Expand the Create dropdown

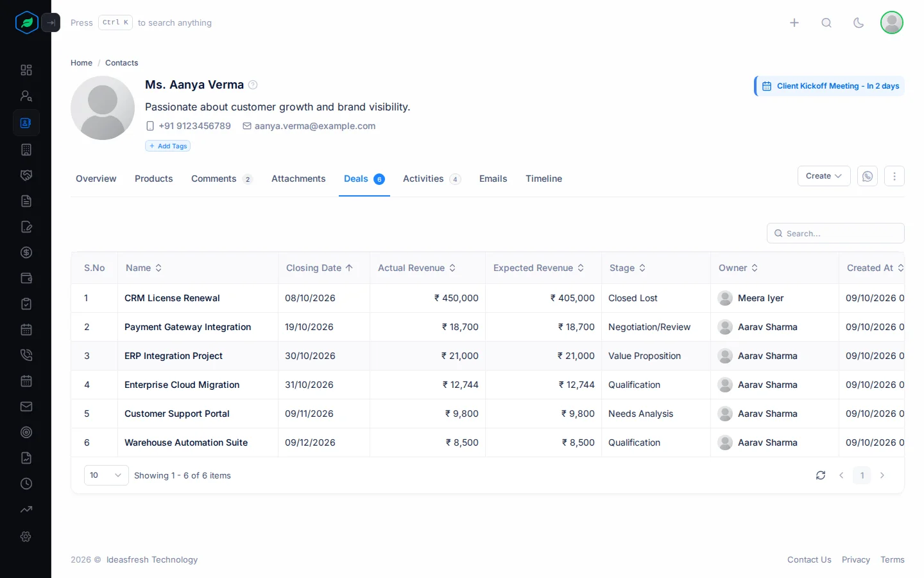(824, 176)
